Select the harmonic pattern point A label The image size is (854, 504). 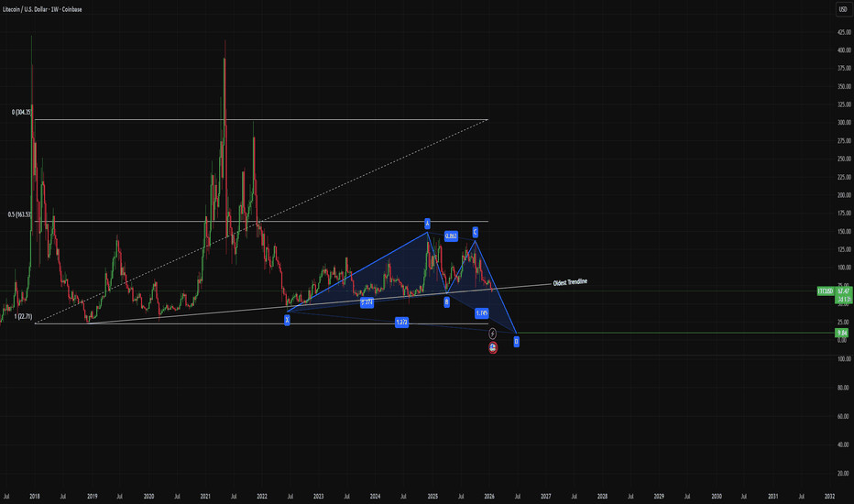[x=427, y=223]
